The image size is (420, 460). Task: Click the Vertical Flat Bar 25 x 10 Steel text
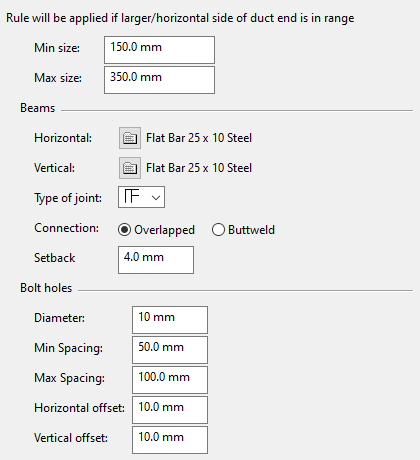[x=199, y=168]
